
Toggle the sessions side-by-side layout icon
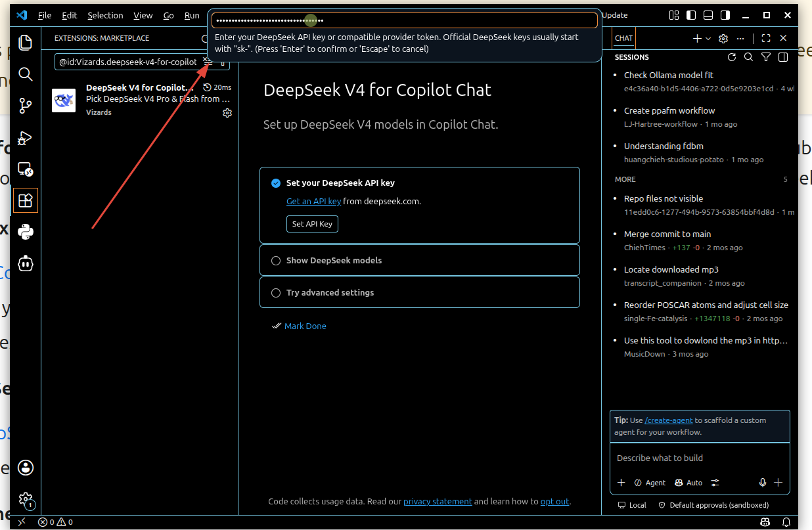click(x=782, y=57)
